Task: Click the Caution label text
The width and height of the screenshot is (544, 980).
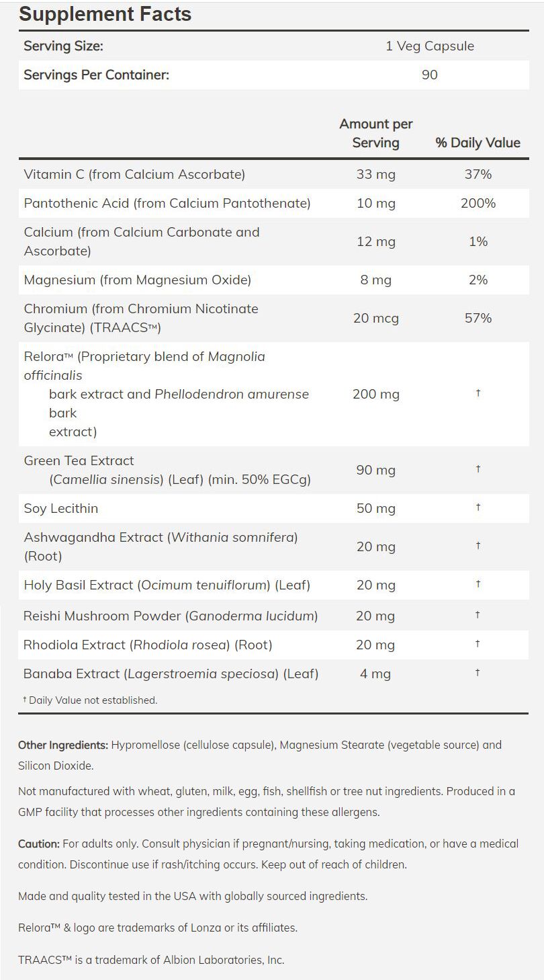Action: [39, 844]
